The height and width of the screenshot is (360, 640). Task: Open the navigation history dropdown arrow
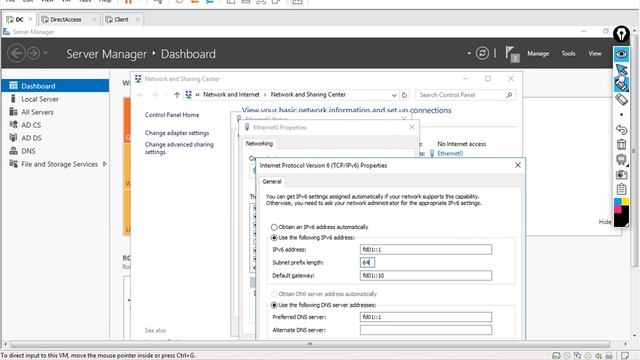[45, 53]
